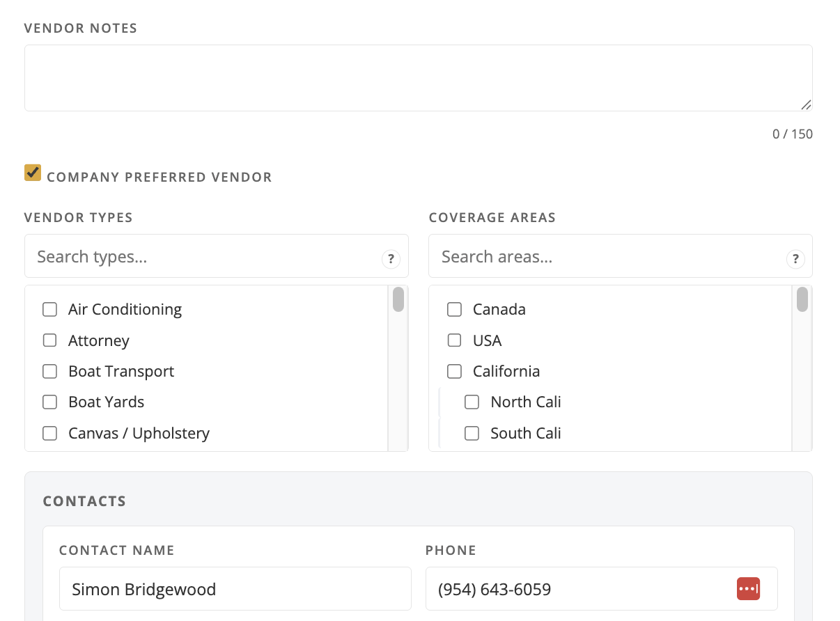The image size is (840, 621).
Task: Click the North Cali label text
Action: [526, 402]
